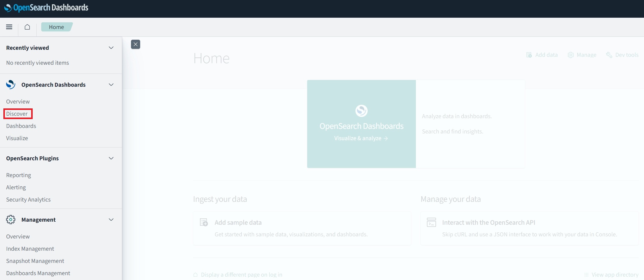Click the Dev tools wrench icon
Screen dimensions: 644x280
pyautogui.click(x=609, y=55)
